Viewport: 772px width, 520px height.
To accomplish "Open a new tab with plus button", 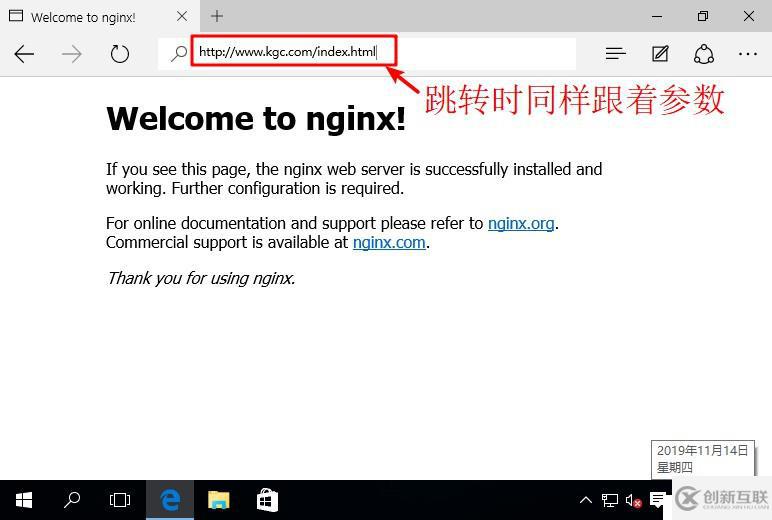I will 217,16.
